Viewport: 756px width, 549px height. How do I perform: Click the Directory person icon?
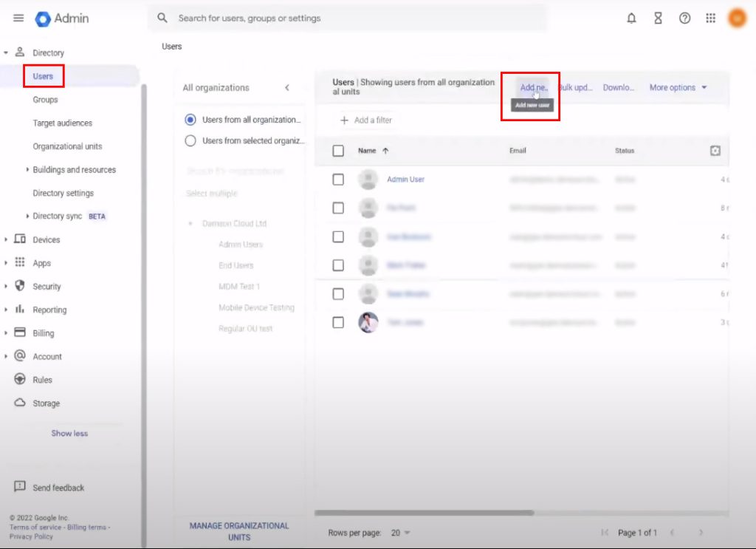(20, 52)
